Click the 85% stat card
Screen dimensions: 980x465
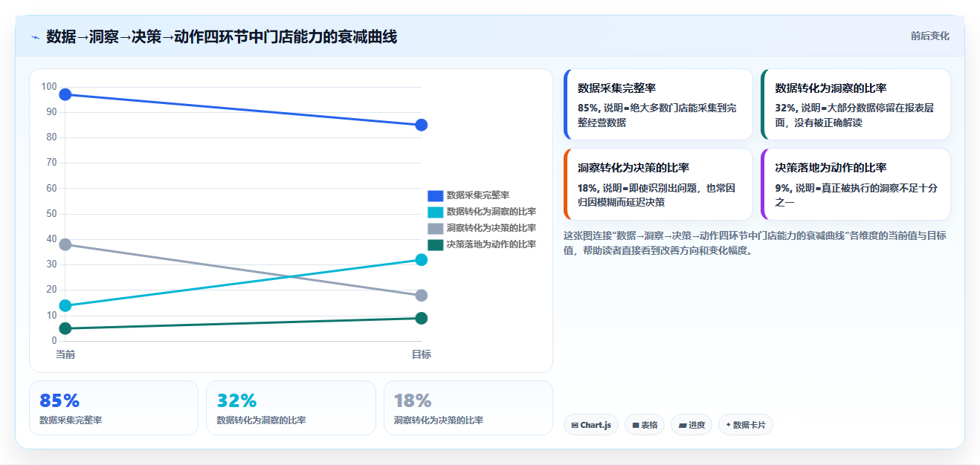click(114, 408)
